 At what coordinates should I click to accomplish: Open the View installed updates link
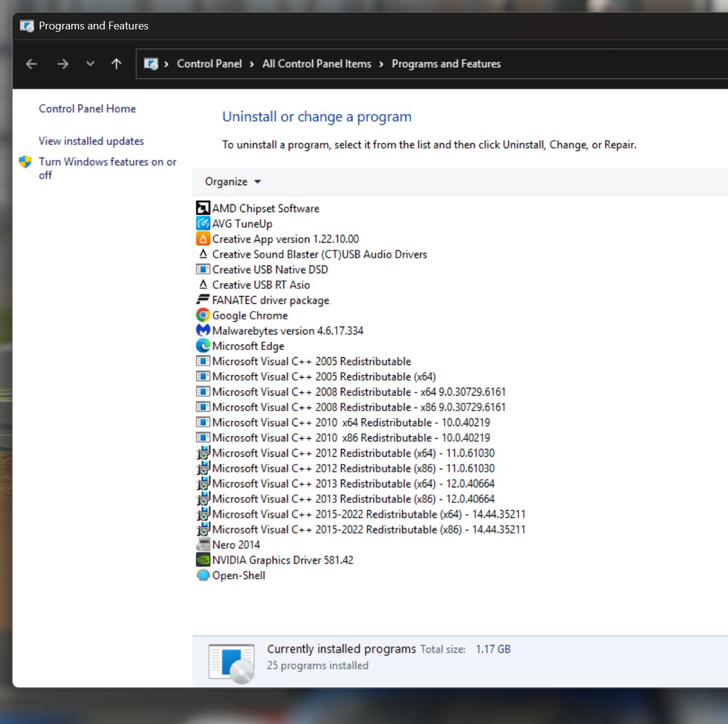click(91, 141)
